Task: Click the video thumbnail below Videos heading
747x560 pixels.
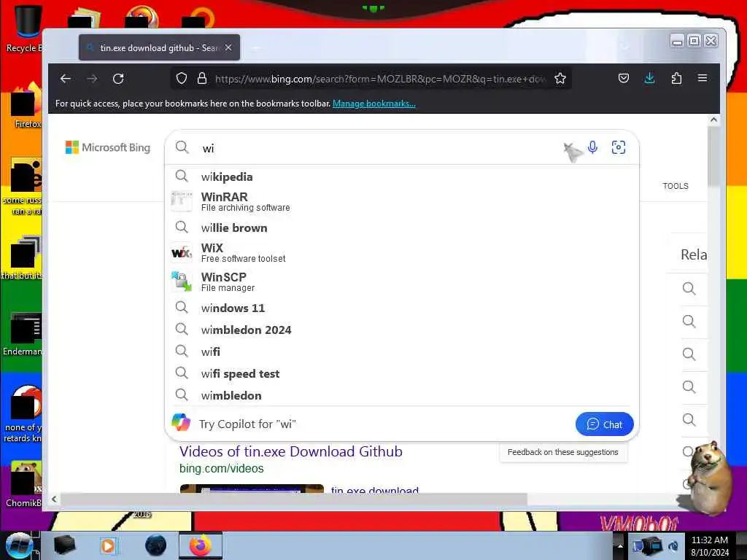Action: pos(252,489)
